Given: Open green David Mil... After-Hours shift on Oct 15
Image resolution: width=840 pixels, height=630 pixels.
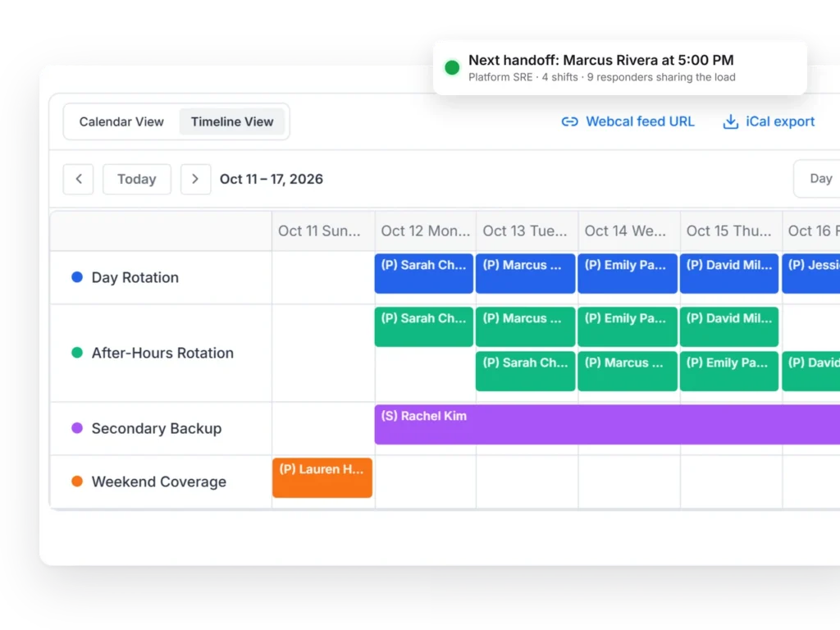Looking at the screenshot, I should (x=729, y=326).
